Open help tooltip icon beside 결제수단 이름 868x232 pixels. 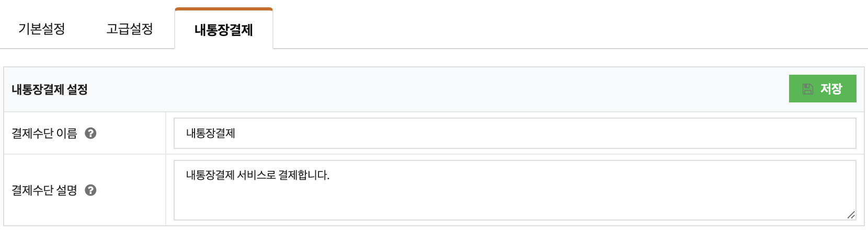[x=90, y=133]
